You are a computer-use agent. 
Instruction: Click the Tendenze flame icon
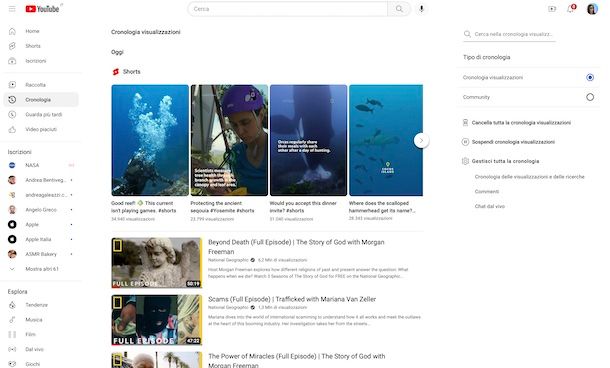point(12,305)
